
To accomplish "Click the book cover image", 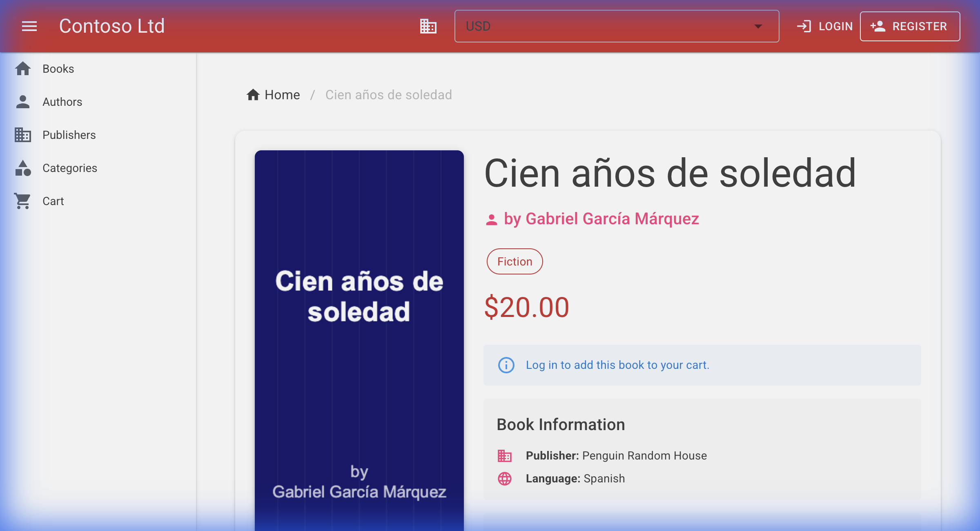I will pyautogui.click(x=359, y=339).
